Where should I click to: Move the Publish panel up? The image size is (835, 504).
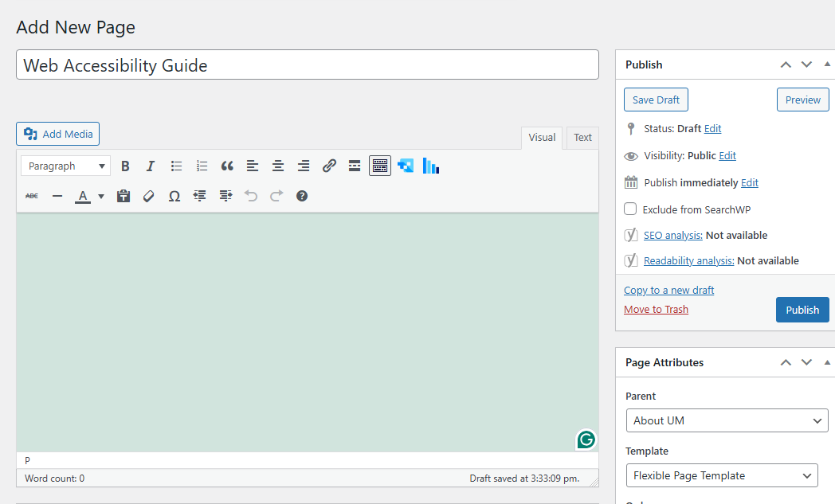point(786,64)
